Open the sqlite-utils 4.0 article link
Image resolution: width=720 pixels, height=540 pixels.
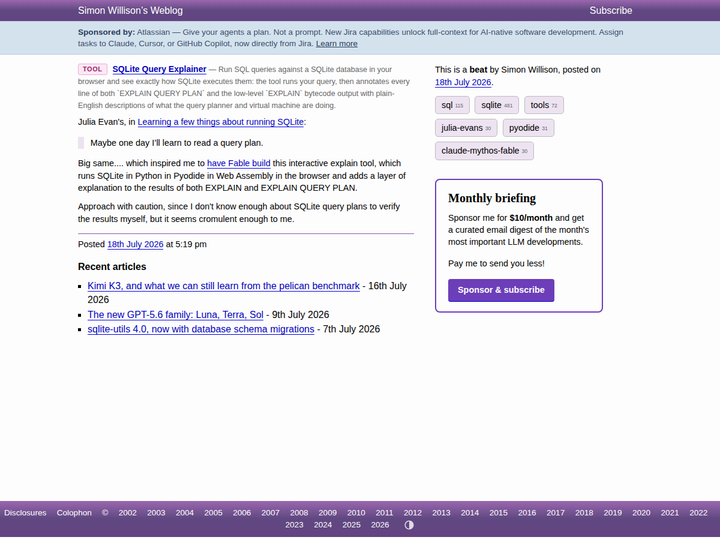coord(201,329)
